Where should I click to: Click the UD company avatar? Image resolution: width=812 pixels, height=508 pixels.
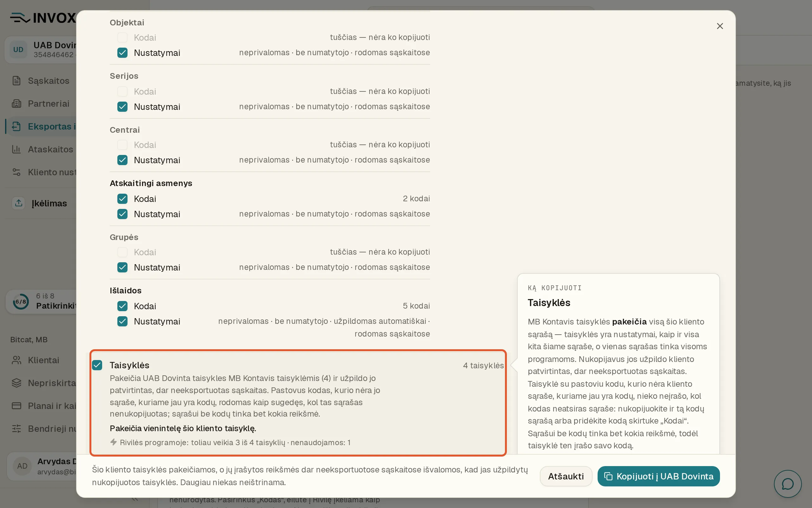[x=18, y=50]
